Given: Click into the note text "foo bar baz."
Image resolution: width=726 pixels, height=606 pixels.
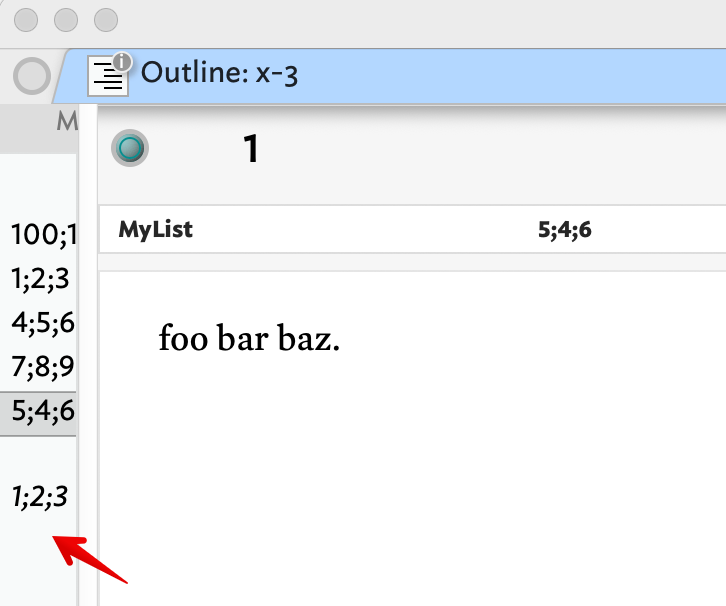Looking at the screenshot, I should tap(250, 340).
